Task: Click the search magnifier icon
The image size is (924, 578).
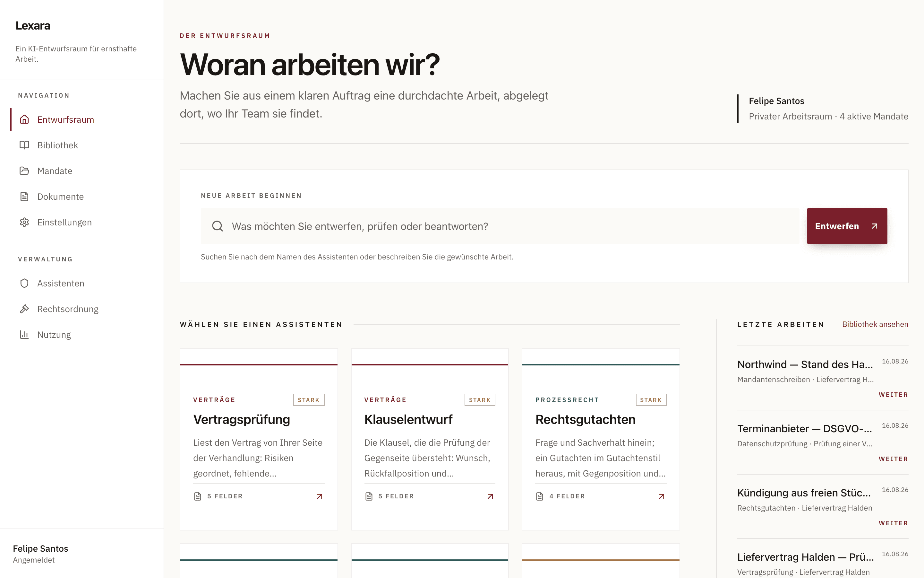Action: [x=218, y=226]
